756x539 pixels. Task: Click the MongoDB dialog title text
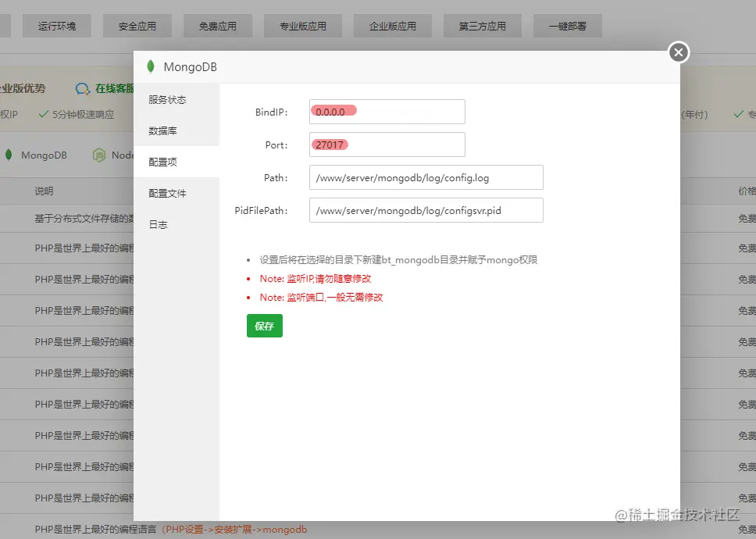click(x=190, y=67)
